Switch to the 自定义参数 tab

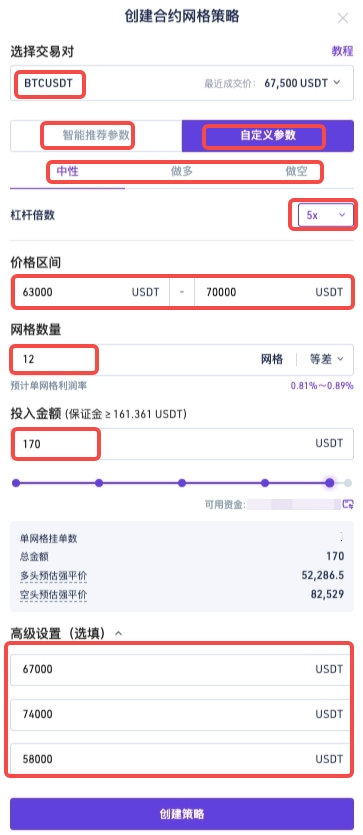point(268,135)
